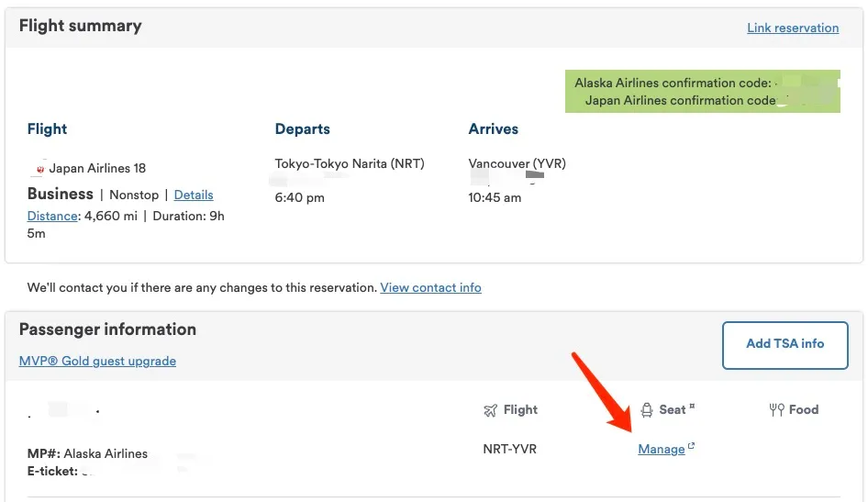Click external link icon beside Seat header
Viewport: 868px width, 502px height.
692,407
